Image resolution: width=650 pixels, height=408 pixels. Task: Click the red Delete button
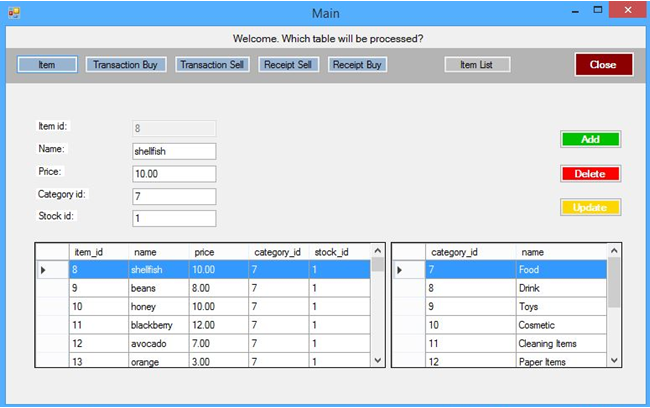(590, 174)
